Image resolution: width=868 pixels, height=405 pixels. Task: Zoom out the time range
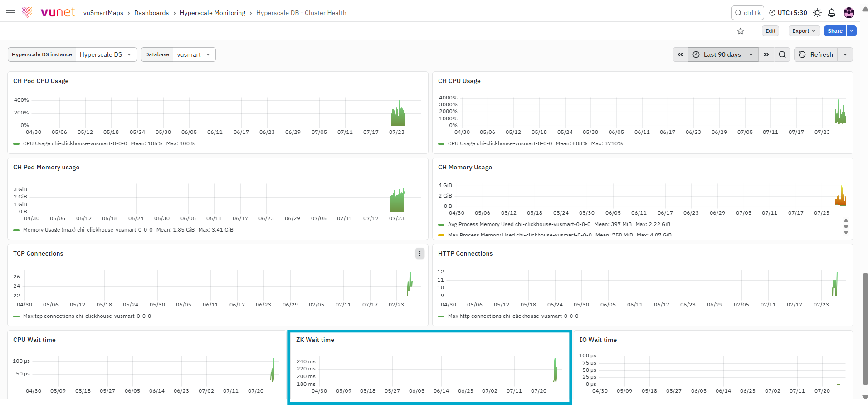click(x=782, y=54)
